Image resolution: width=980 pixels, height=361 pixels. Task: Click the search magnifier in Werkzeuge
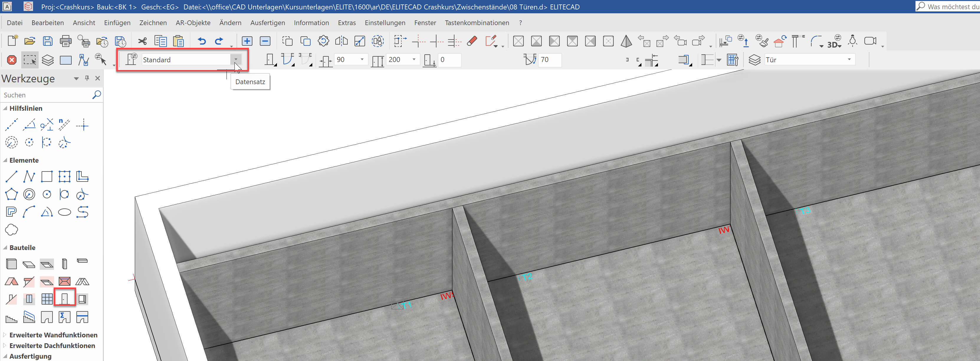pyautogui.click(x=97, y=94)
